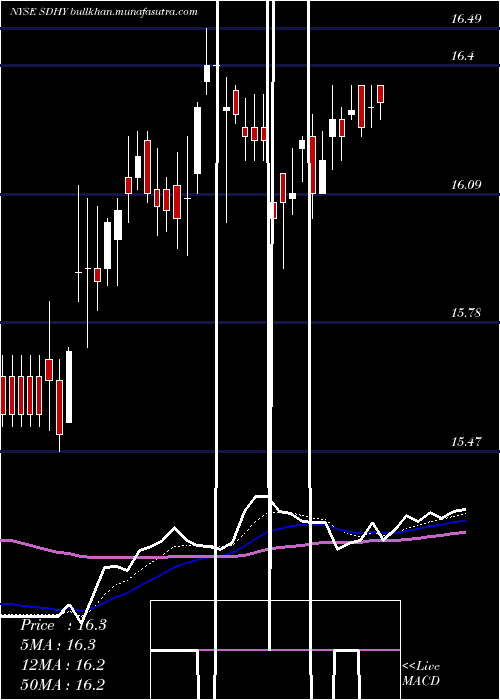The width and height of the screenshot is (500, 700).
Task: Click the 16.49 price level label
Action: pos(466,18)
